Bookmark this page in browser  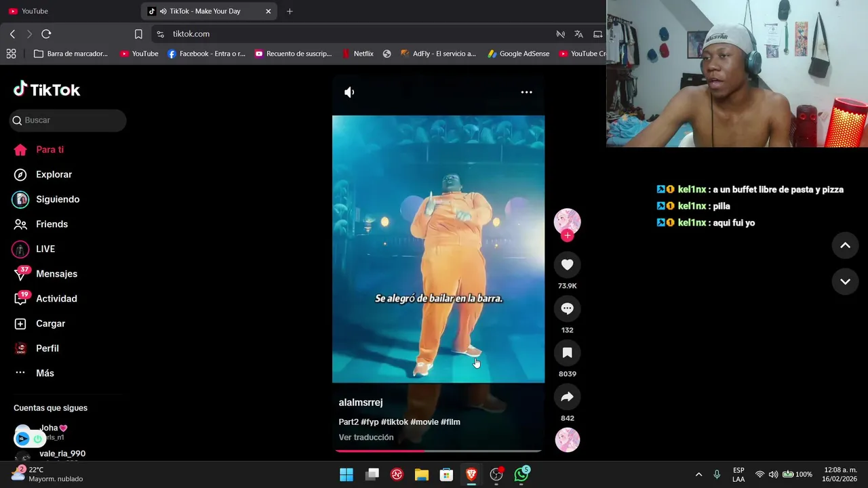[x=138, y=34]
